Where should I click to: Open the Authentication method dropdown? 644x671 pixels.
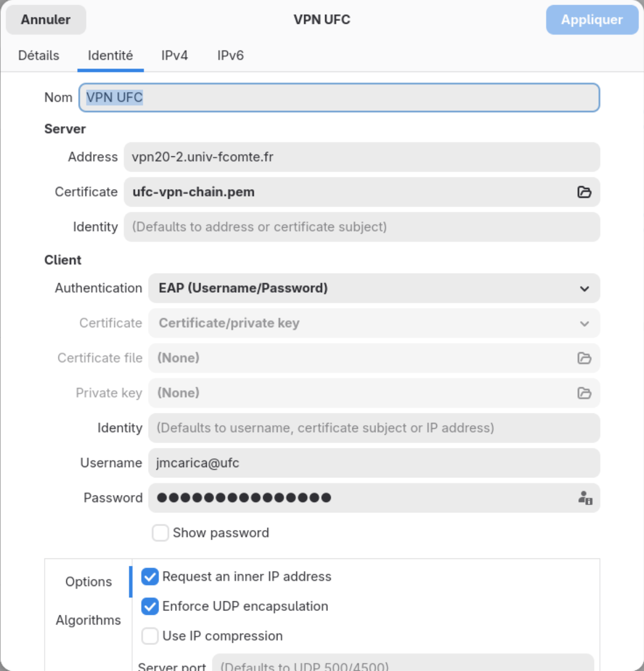[x=374, y=288]
